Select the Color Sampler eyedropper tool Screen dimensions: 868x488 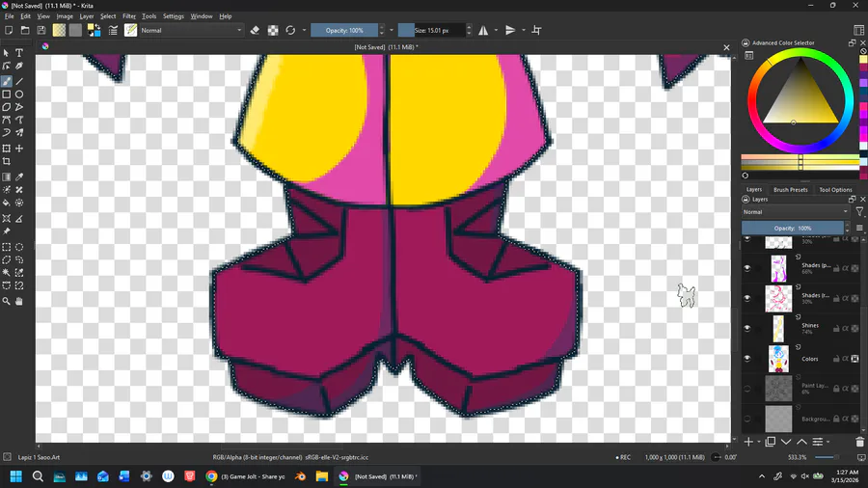point(19,177)
